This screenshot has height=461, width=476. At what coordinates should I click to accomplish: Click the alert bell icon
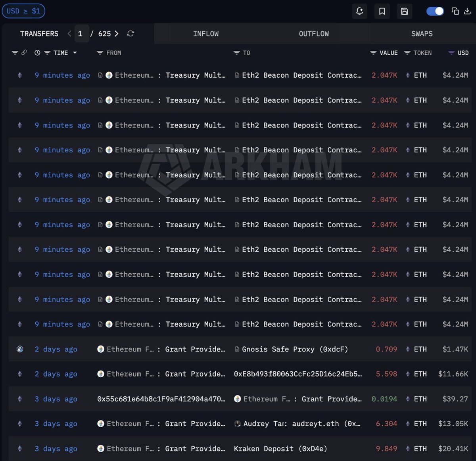pos(359,11)
